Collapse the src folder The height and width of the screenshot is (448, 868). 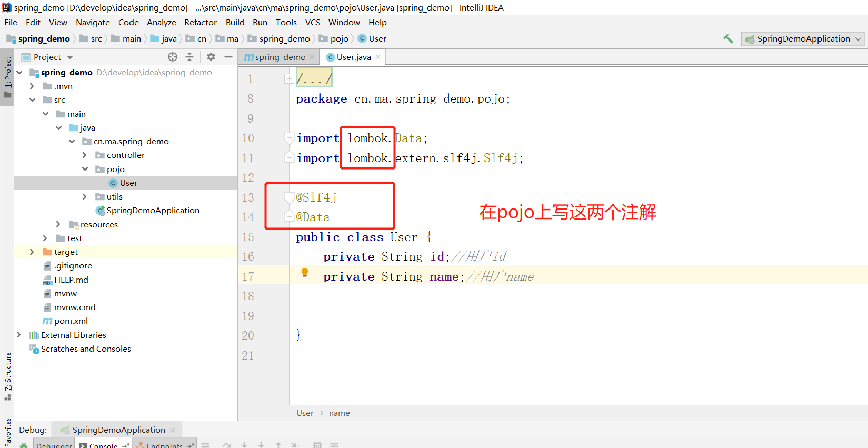point(32,99)
